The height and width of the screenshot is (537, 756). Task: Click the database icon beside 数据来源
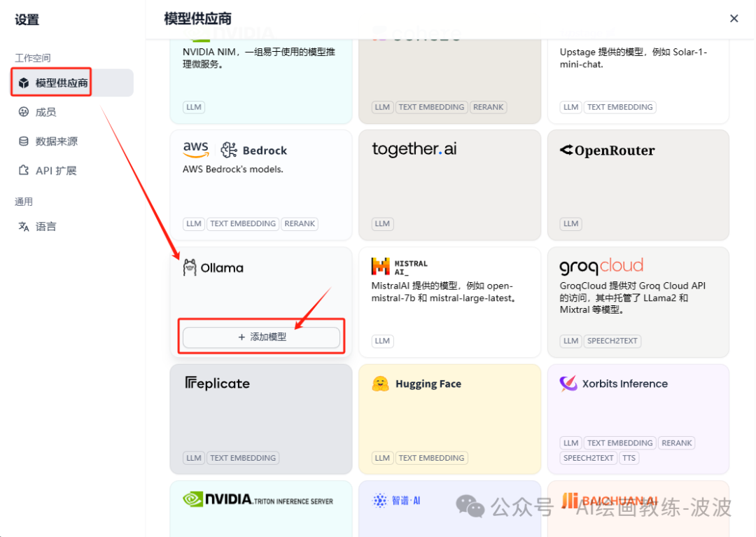[24, 141]
